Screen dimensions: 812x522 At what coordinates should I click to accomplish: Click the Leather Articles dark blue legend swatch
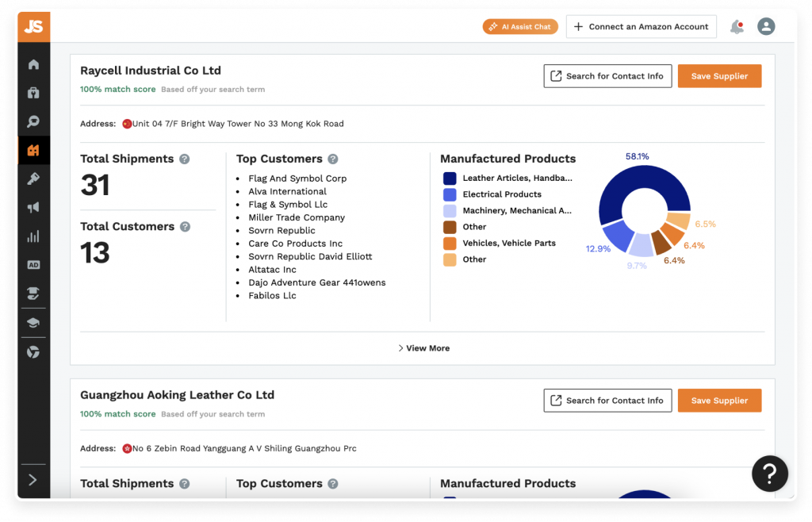[x=450, y=178]
